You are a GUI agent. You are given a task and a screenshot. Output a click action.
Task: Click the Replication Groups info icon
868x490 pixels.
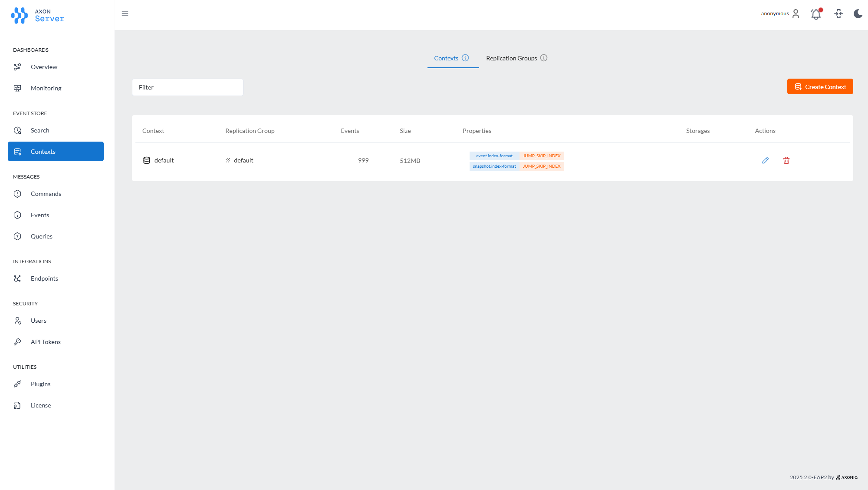[544, 58]
